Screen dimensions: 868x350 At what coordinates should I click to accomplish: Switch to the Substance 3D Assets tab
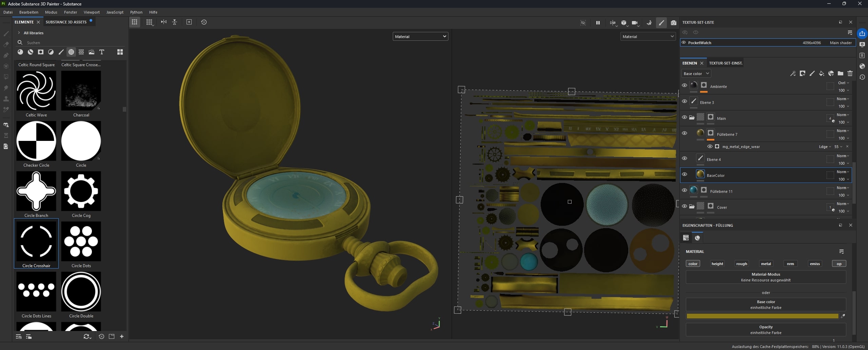coord(66,22)
